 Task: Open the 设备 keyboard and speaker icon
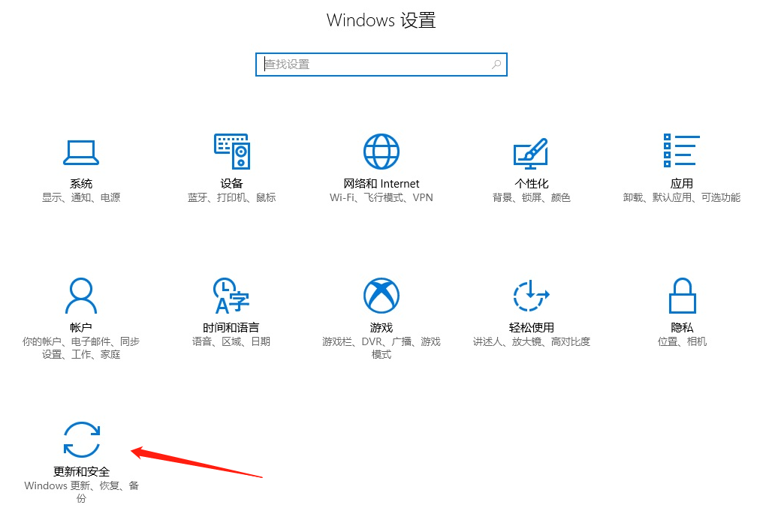point(232,152)
